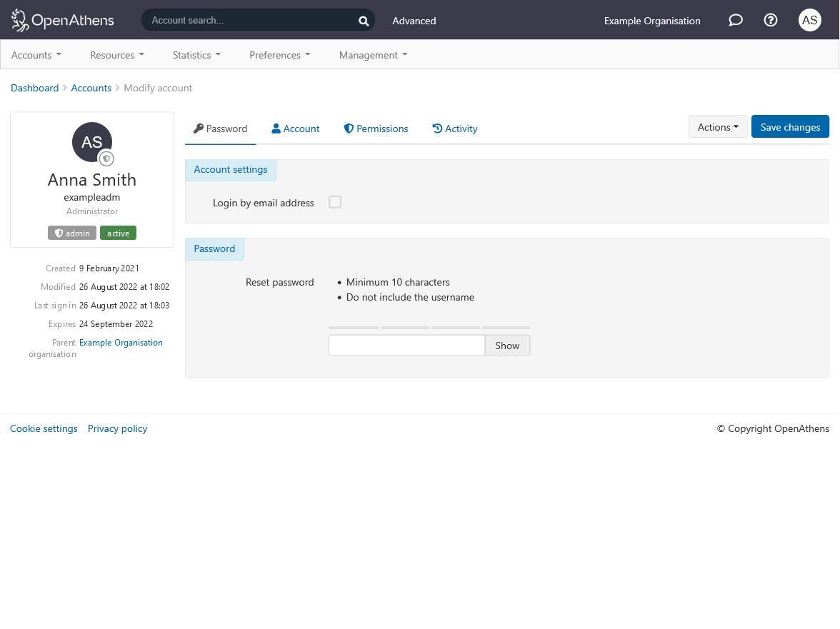Viewport: 840px width, 629px height.
Task: Open Example Organisation parent link
Action: (121, 343)
